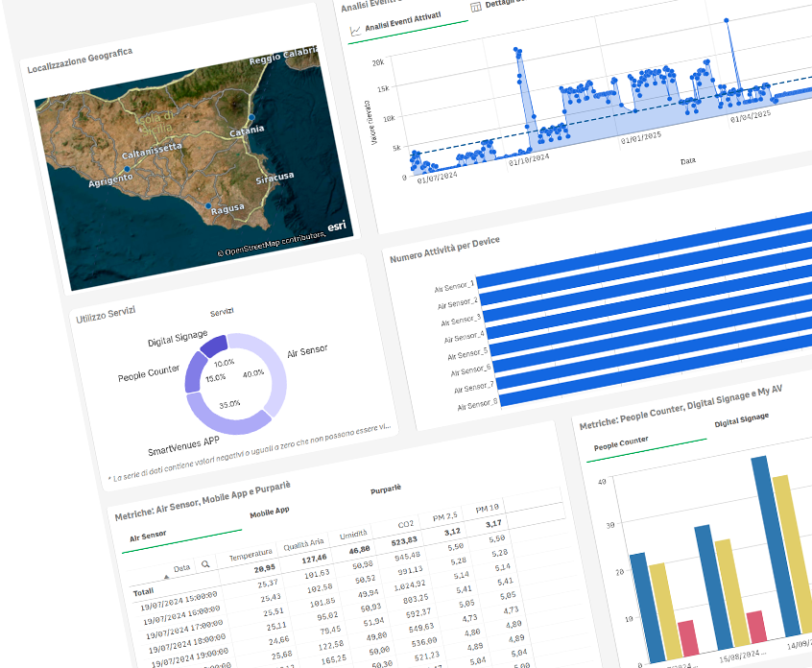Select the Digital Signage tab
Screen dimensions: 812x668
tap(742, 420)
